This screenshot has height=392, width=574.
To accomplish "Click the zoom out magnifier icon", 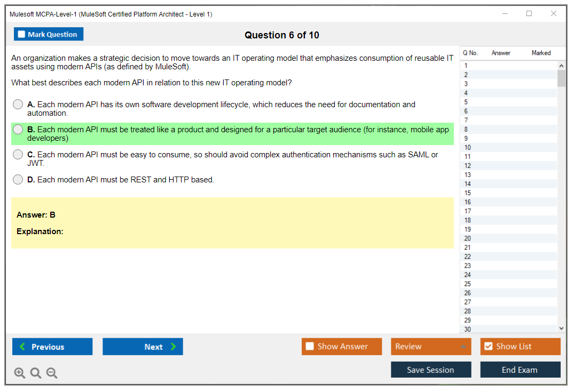I will point(52,373).
